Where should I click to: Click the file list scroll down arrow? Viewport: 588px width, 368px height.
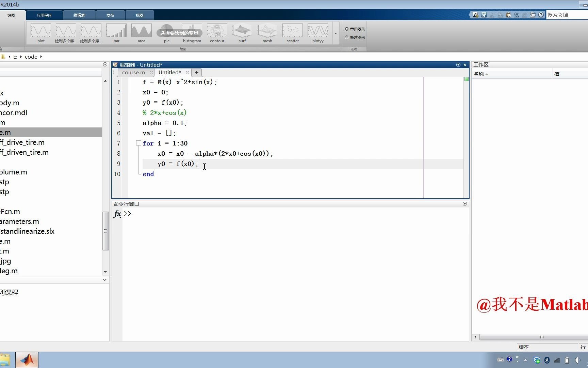point(105,272)
